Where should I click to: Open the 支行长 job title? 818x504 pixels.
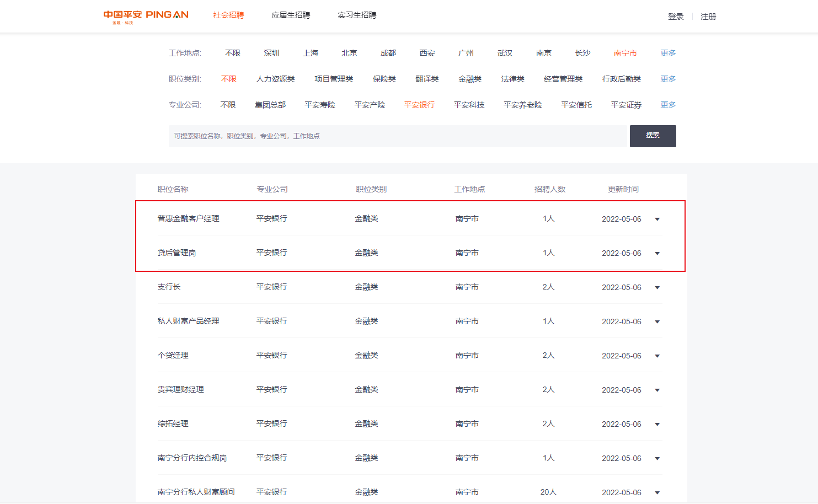169,287
